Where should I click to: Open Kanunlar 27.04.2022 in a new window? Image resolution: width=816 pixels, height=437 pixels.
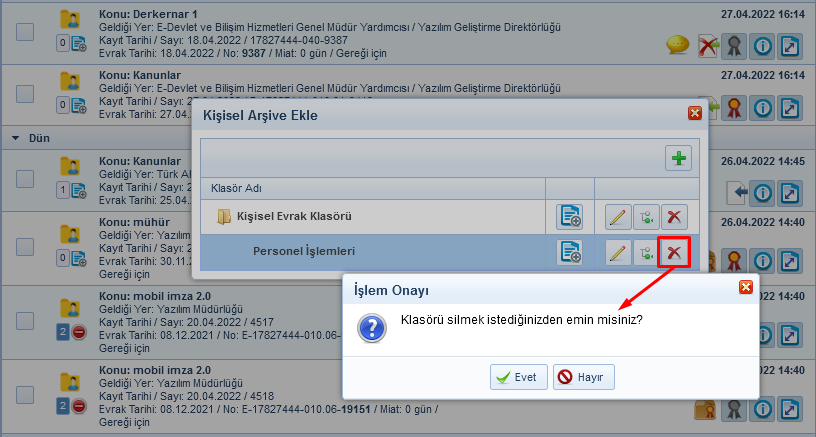click(x=790, y=108)
